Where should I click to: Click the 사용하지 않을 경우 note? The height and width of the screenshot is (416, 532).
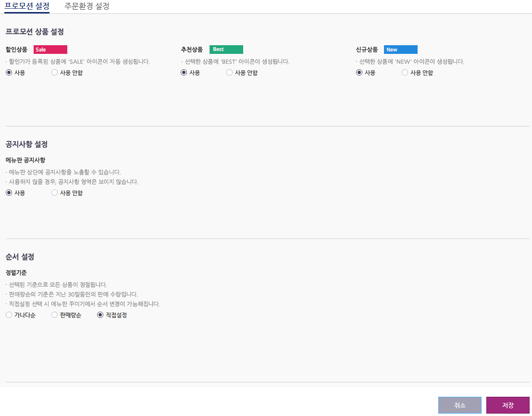click(72, 182)
